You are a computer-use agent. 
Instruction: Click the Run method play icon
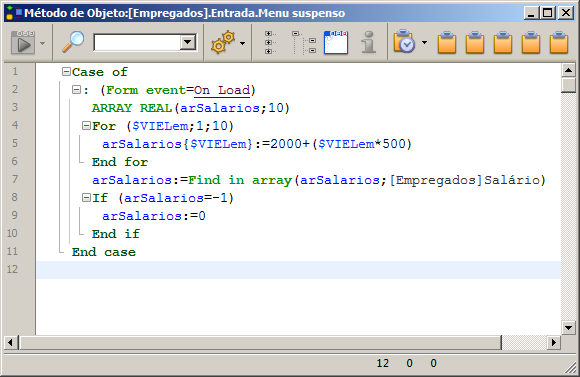coord(23,43)
